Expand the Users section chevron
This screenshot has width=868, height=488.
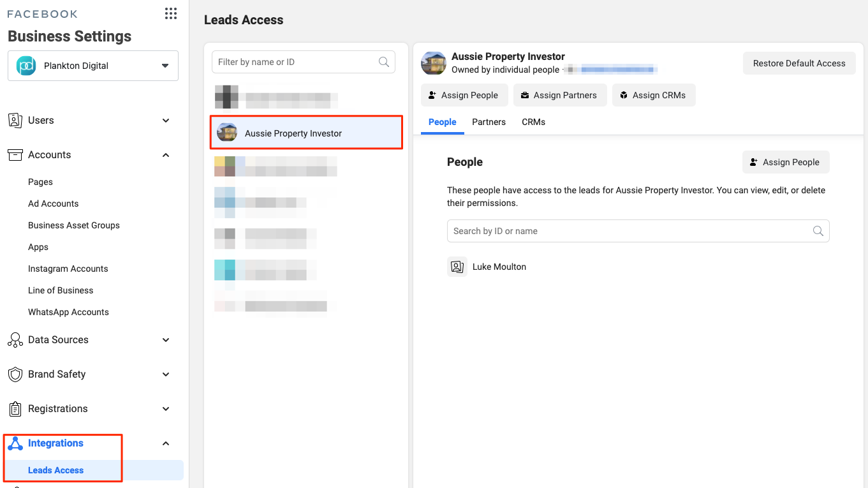[166, 121]
